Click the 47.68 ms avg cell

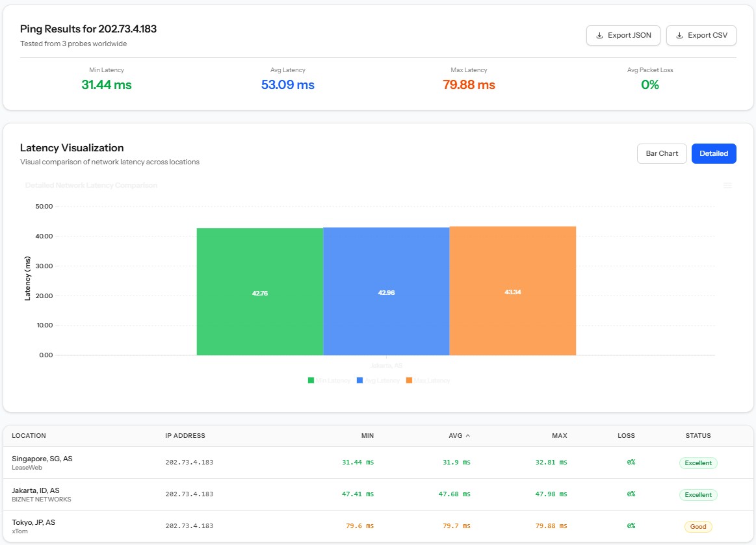[x=454, y=494]
